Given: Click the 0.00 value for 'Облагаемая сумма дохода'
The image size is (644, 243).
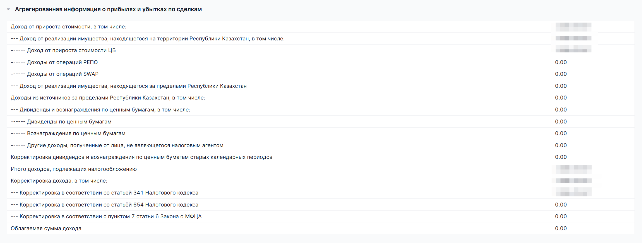Looking at the screenshot, I should (x=561, y=229).
